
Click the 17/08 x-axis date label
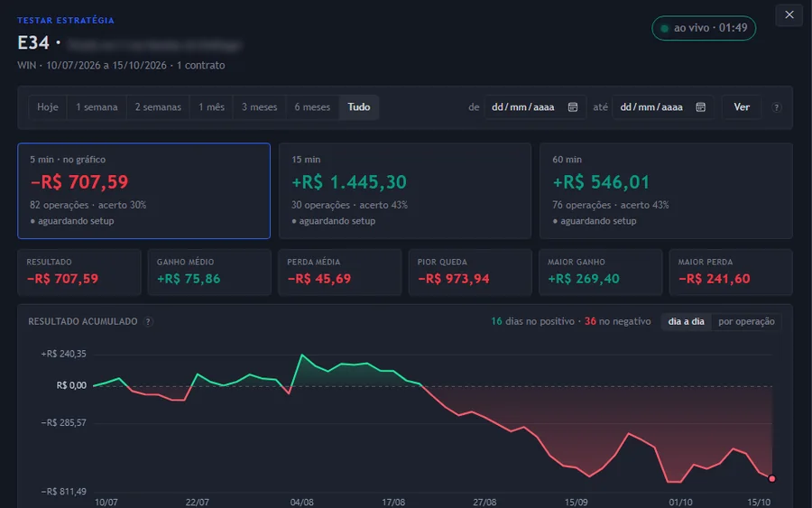click(393, 503)
